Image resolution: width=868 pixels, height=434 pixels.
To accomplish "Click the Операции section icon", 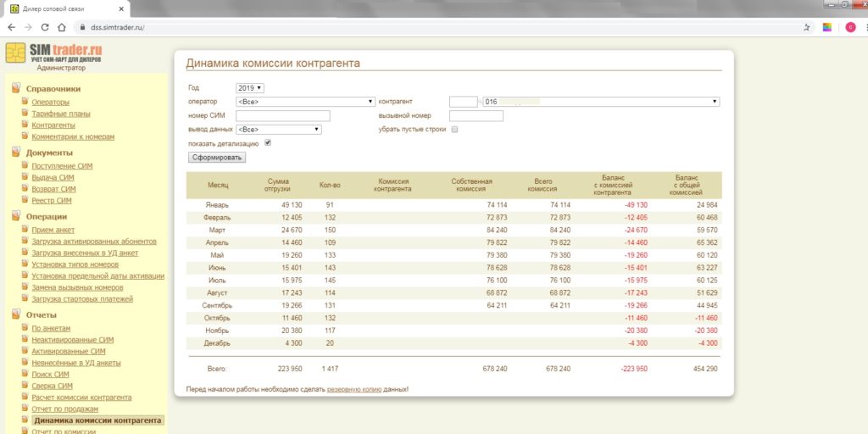I will (16, 216).
